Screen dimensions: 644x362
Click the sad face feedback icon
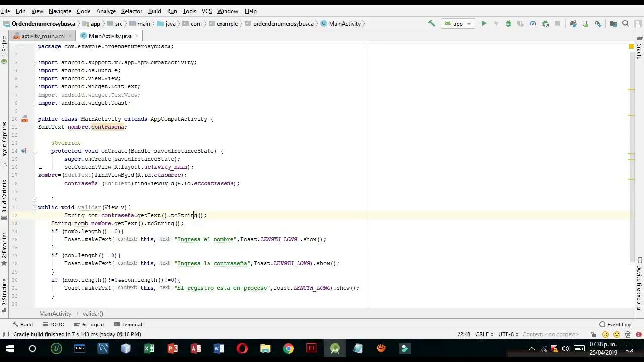click(617, 334)
